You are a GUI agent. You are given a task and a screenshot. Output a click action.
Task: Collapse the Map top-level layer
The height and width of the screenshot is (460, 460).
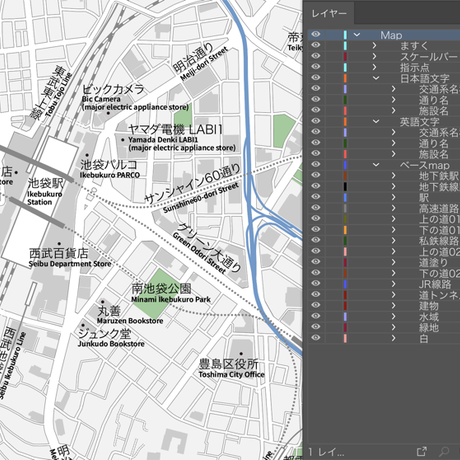click(x=357, y=35)
